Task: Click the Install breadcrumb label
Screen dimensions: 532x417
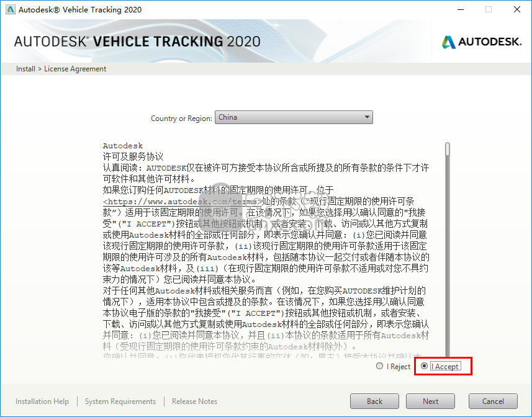Action: pos(25,69)
